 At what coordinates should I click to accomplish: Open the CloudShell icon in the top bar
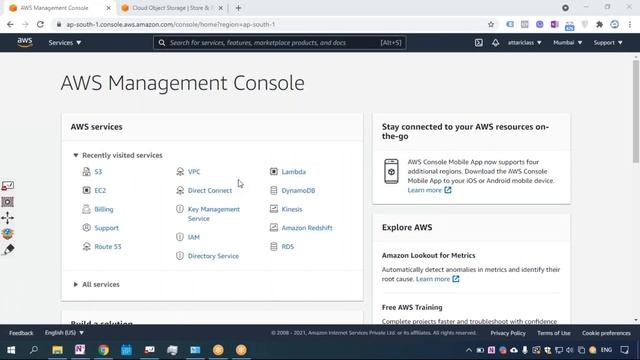coord(478,42)
